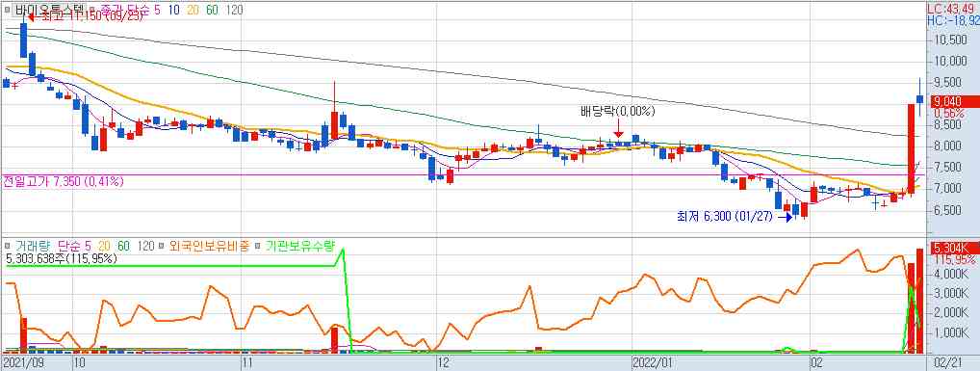
Task: Click the 2022/01 date axis label
Action: (x=653, y=363)
